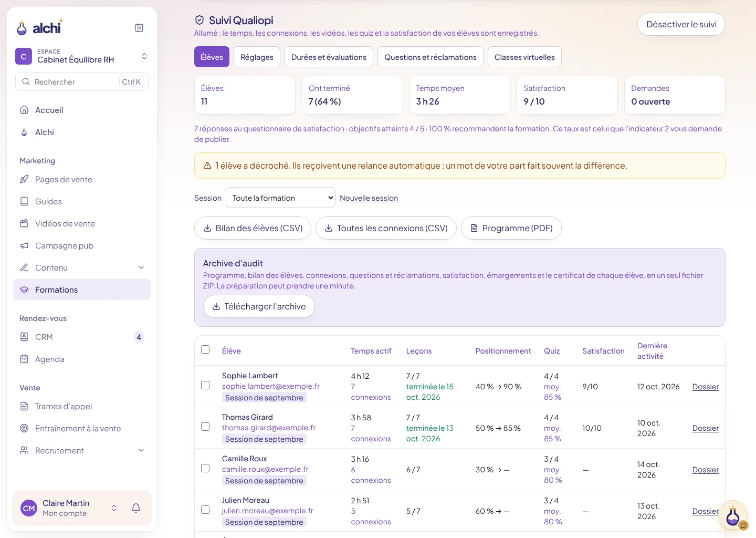Download Programme (PDF)
The image size is (756, 538).
tap(511, 228)
